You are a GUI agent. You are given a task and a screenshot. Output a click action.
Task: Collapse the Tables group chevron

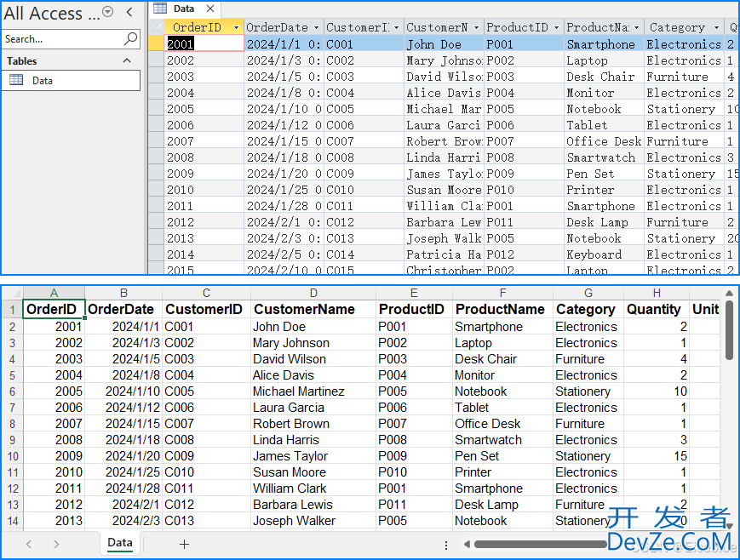click(x=127, y=60)
